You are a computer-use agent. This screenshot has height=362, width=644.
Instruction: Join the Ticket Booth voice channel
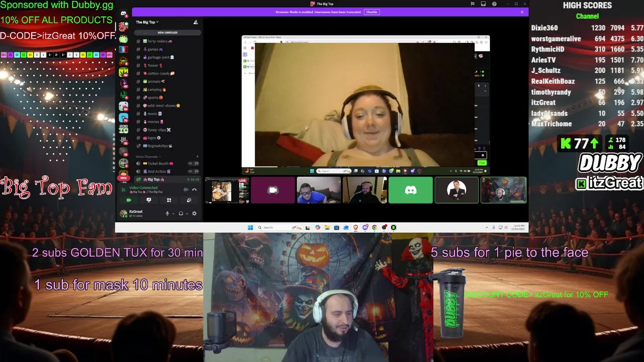coord(168,163)
